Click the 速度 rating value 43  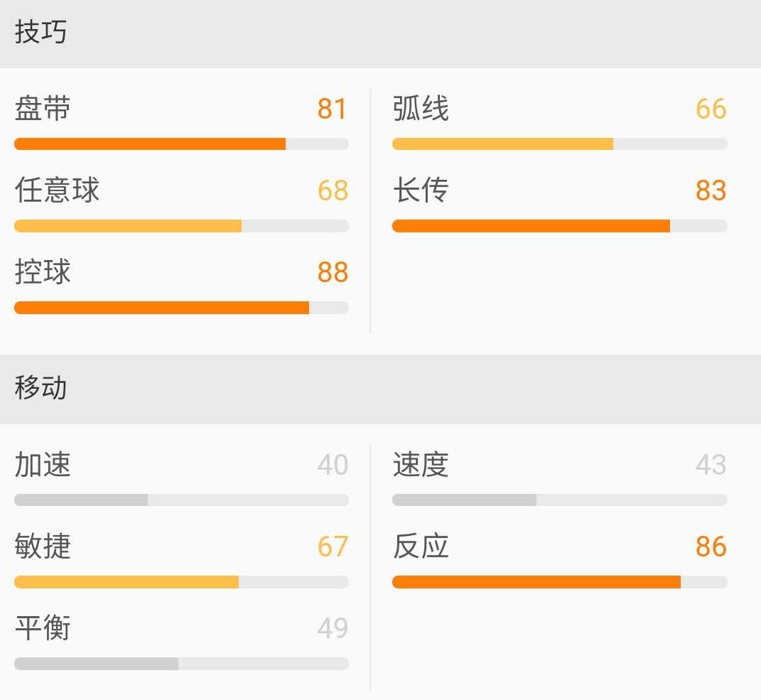[x=711, y=465]
